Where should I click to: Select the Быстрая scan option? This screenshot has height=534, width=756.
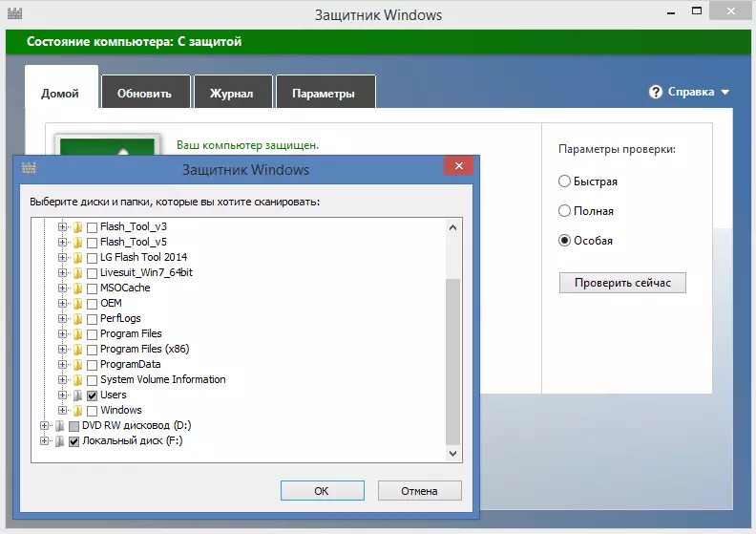564,182
